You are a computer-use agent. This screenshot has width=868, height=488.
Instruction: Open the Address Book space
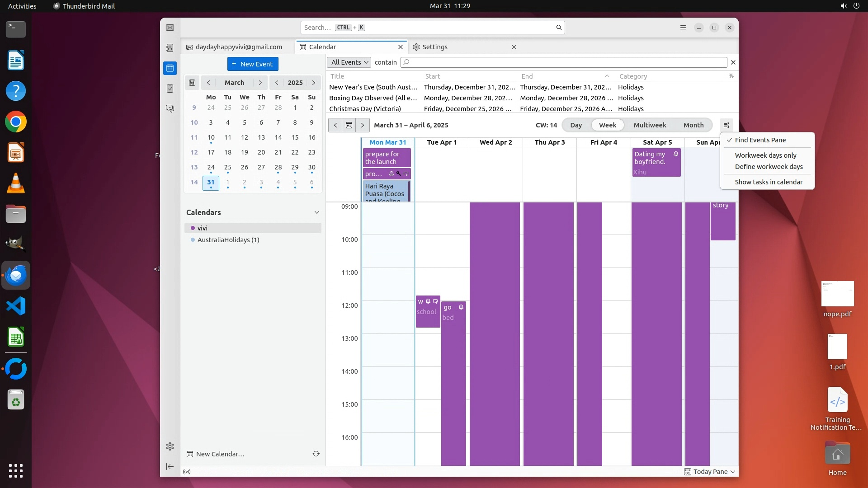tap(170, 48)
